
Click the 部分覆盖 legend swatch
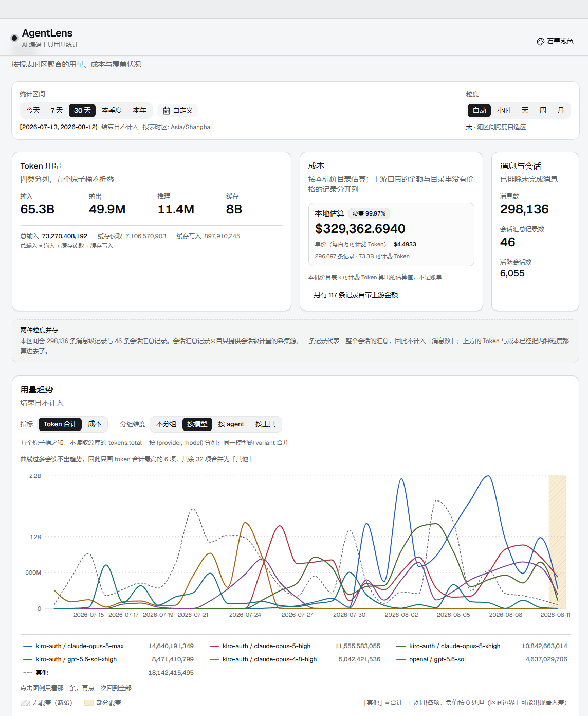pyautogui.click(x=88, y=703)
